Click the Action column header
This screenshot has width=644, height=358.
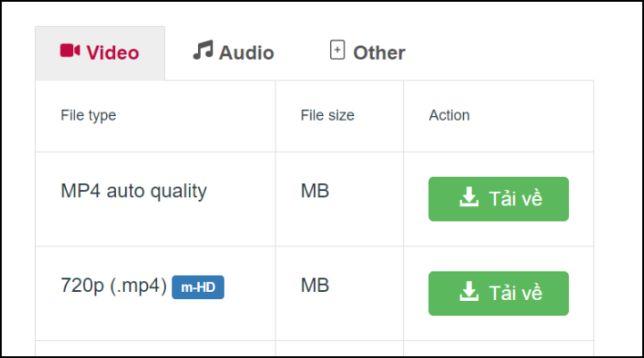450,115
